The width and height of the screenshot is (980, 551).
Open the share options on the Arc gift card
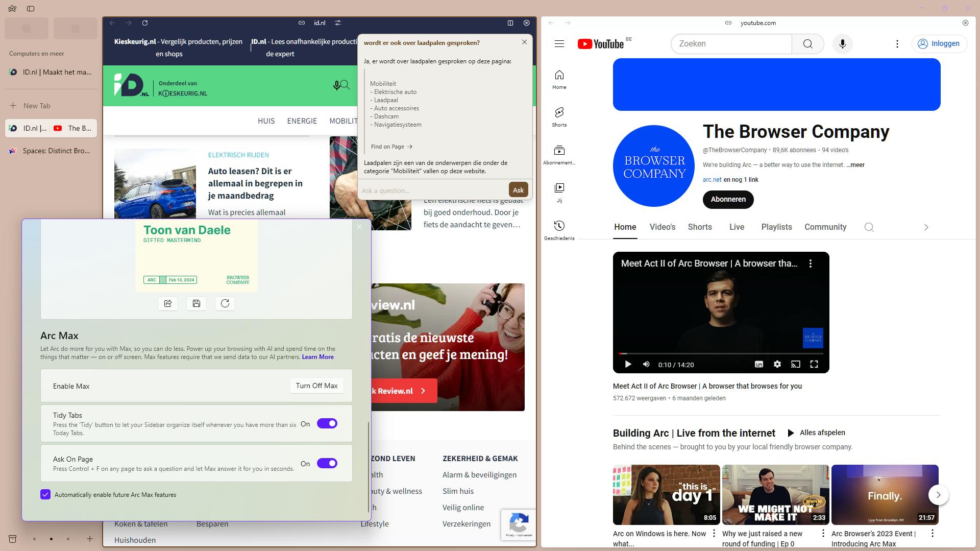(x=167, y=303)
